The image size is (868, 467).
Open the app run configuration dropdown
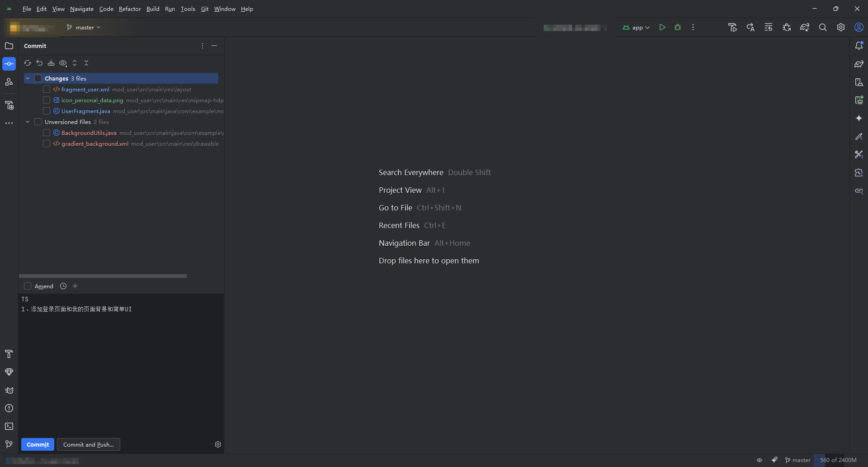[636, 27]
